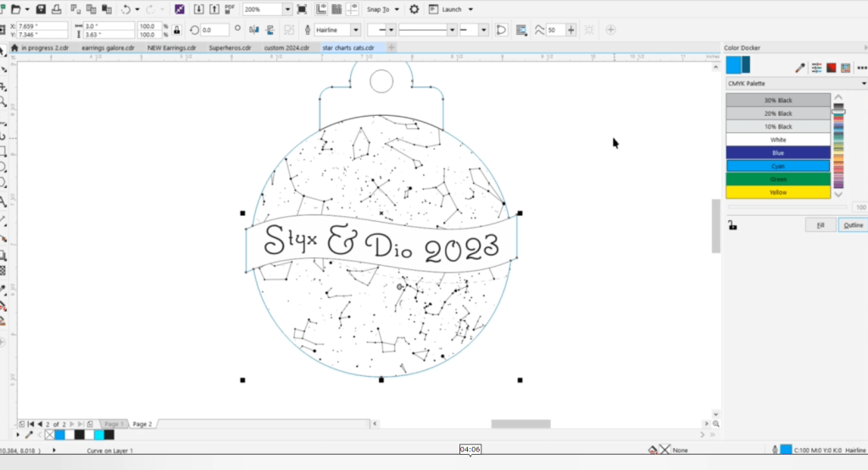Show color sliders in Color Docker
868x470 pixels.
(816, 68)
